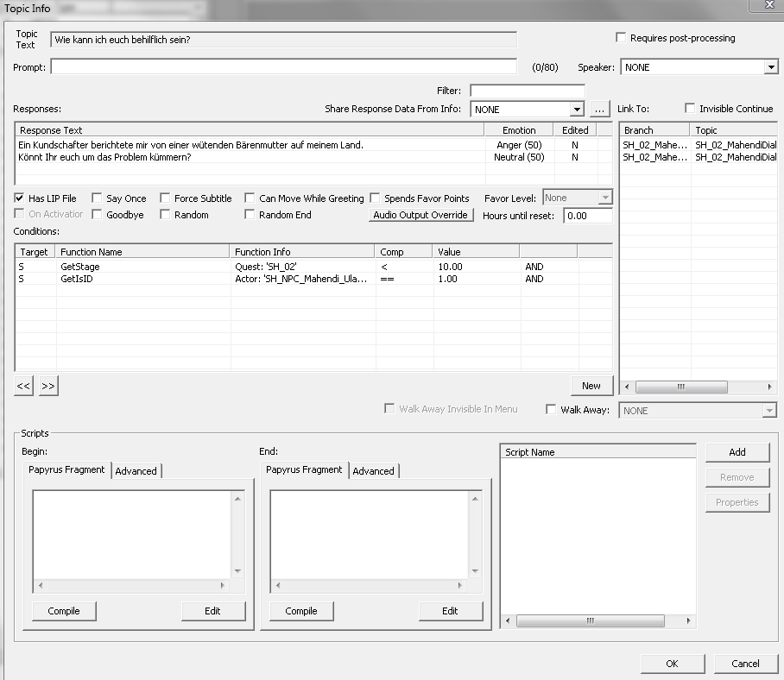
Task: Open the Walk Away dropdown list
Action: click(x=769, y=411)
